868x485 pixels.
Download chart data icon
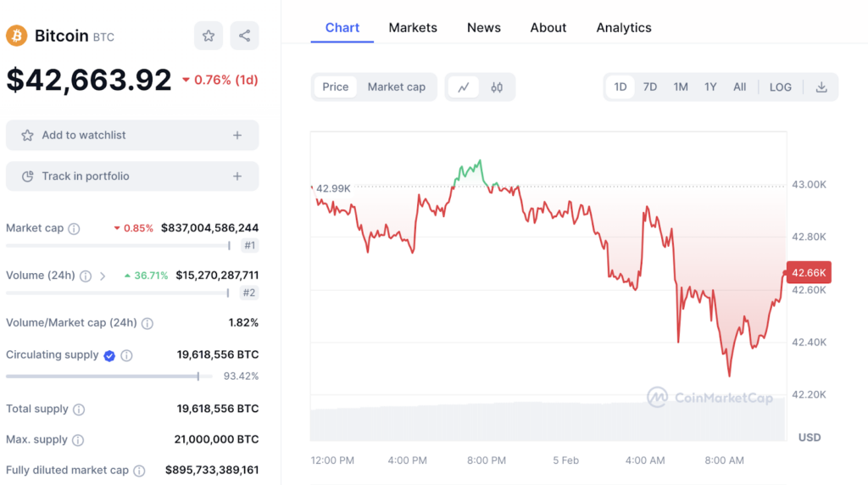point(821,86)
